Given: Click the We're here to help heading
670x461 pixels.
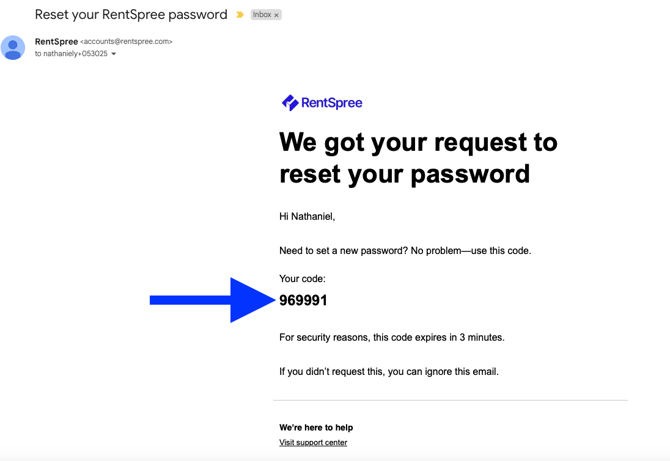Looking at the screenshot, I should 316,427.
